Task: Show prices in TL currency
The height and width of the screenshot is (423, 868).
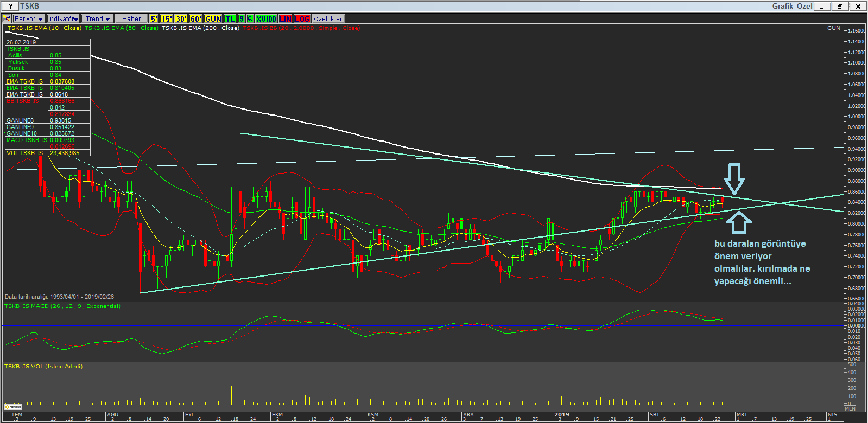Action: point(230,18)
